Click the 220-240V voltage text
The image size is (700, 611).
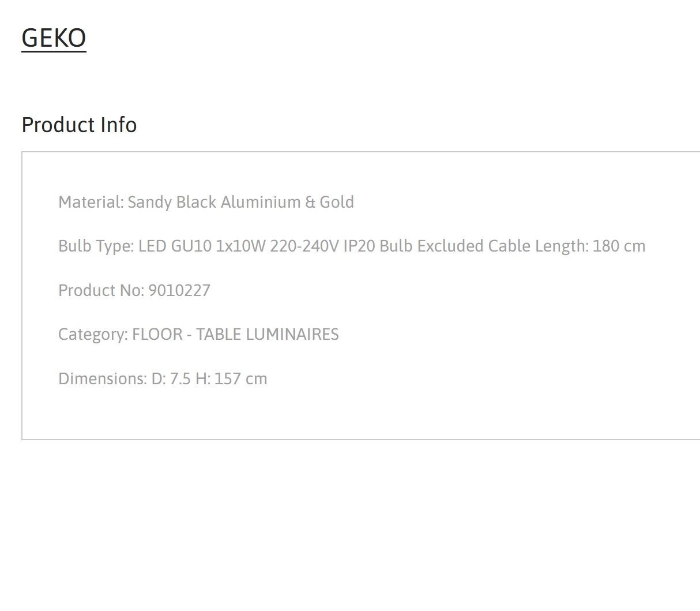point(304,246)
